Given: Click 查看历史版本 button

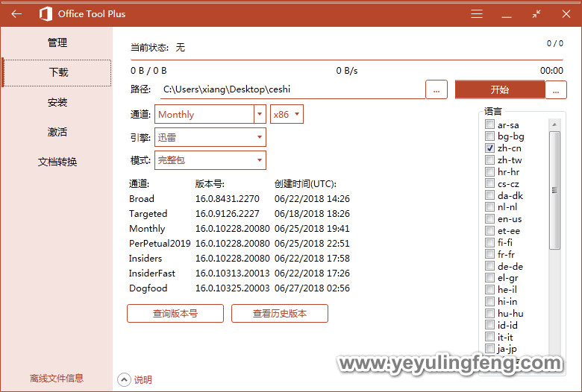Looking at the screenshot, I should coord(280,314).
